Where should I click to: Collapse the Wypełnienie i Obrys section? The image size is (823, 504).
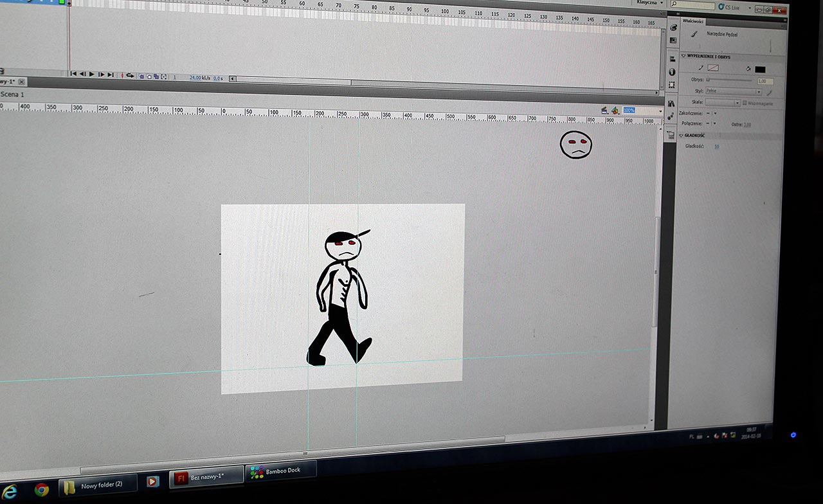(683, 57)
